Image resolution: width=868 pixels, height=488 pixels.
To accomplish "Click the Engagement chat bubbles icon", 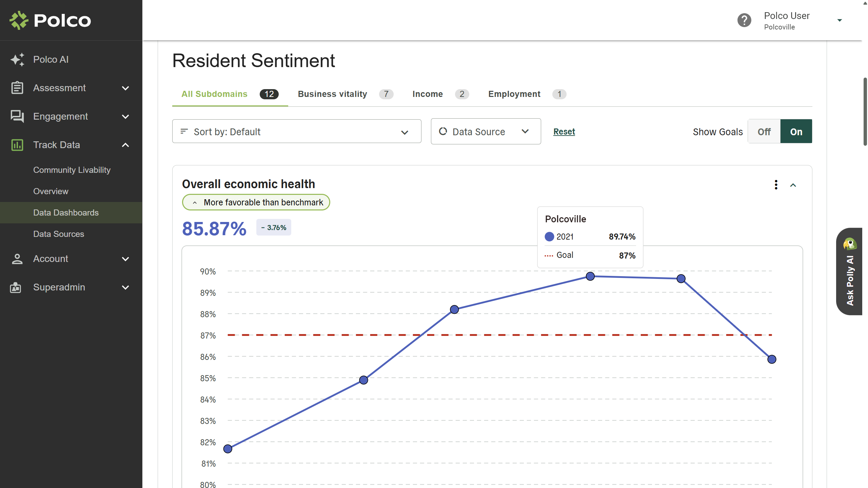I will [x=17, y=116].
